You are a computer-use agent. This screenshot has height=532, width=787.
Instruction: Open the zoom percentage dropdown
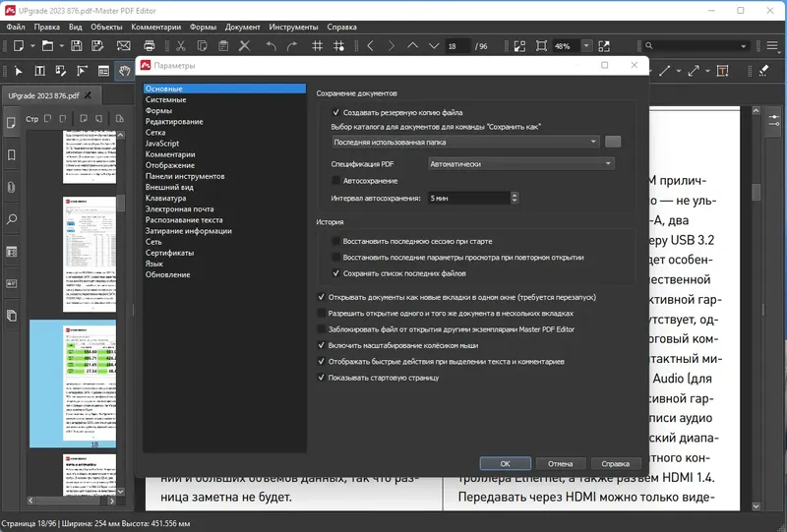[x=587, y=46]
